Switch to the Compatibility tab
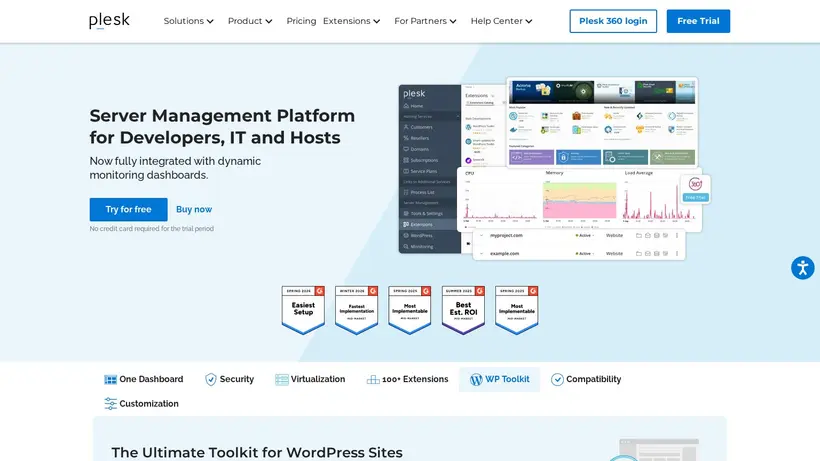Screen dimensions: 820x461 click(586, 379)
